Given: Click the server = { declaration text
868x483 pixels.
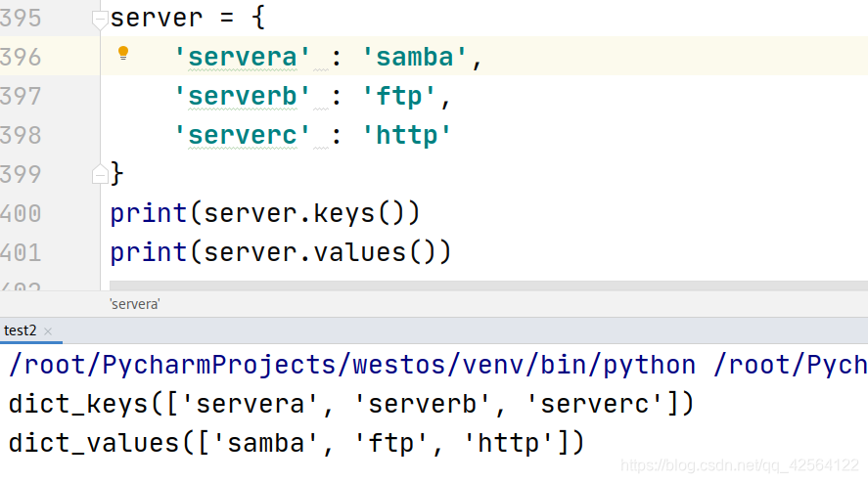Looking at the screenshot, I should click(188, 19).
